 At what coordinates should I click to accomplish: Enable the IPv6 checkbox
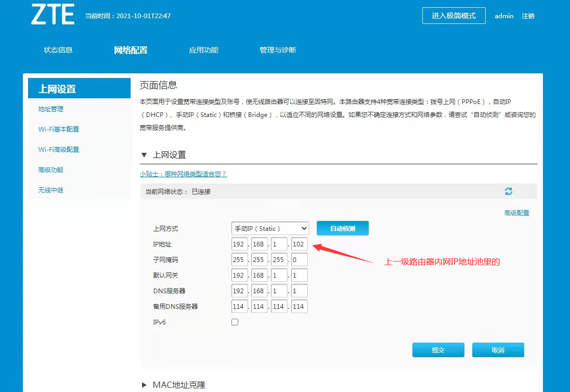point(235,322)
